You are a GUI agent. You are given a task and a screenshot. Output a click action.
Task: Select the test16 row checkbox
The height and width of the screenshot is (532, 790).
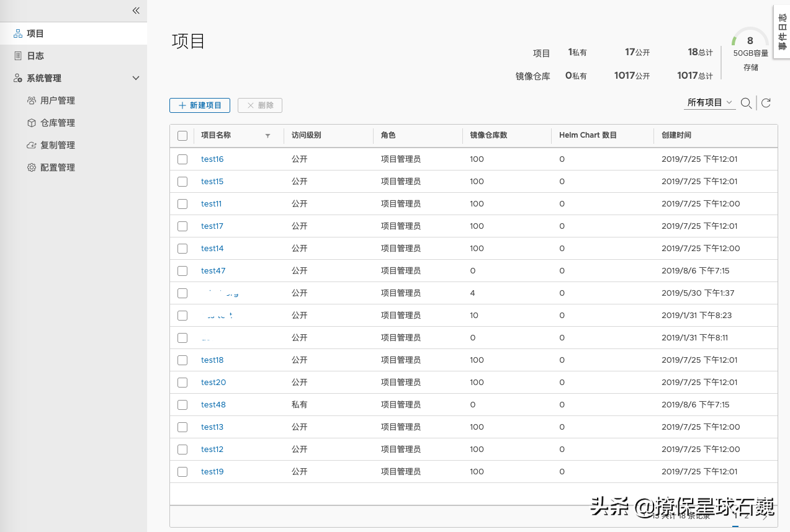(182, 159)
